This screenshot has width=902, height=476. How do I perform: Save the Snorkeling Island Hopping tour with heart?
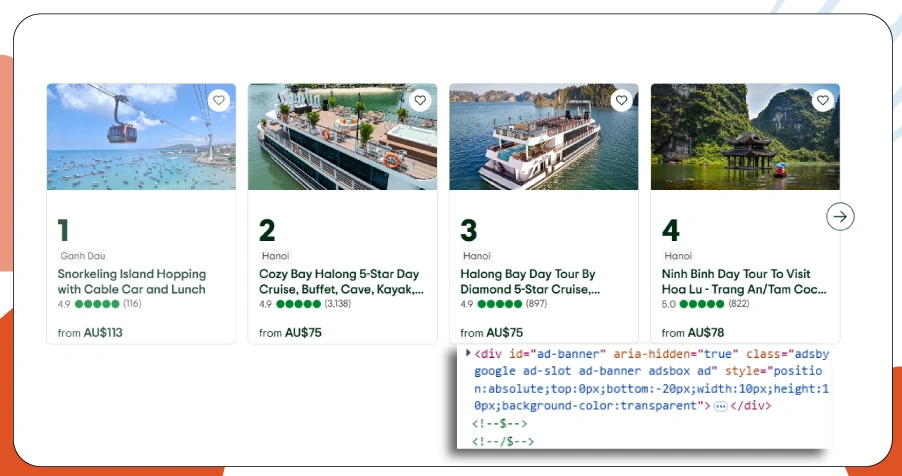219,101
